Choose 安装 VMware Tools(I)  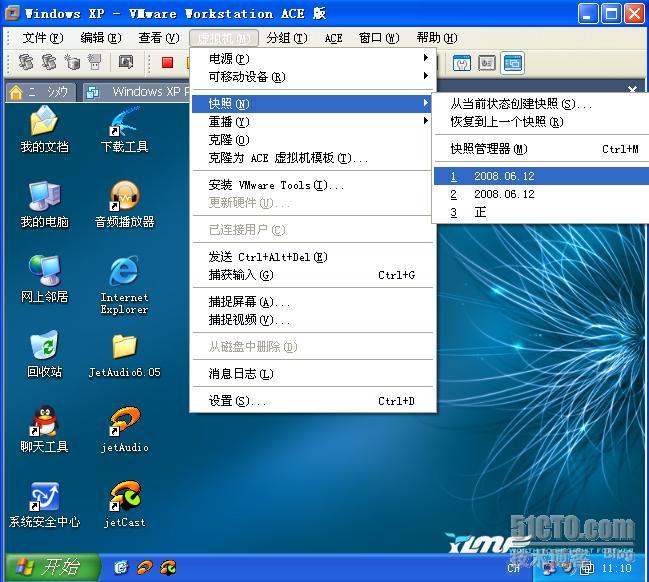313,185
